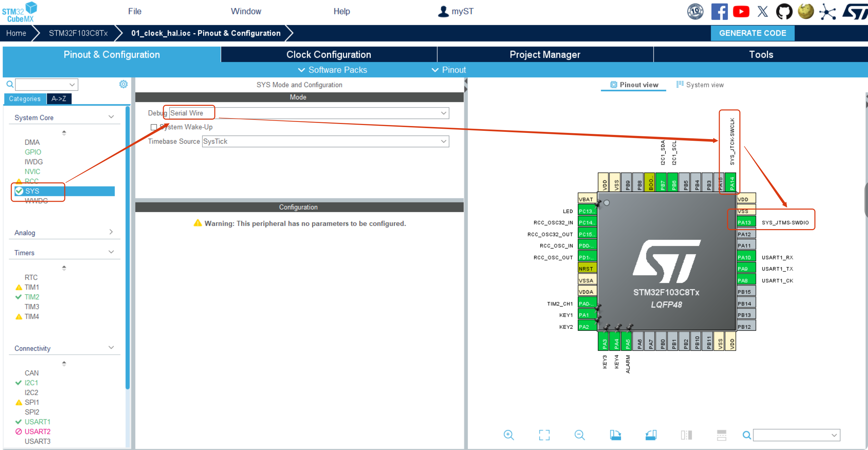
Task: Select I2C1 in Connectivity list
Action: [x=31, y=383]
